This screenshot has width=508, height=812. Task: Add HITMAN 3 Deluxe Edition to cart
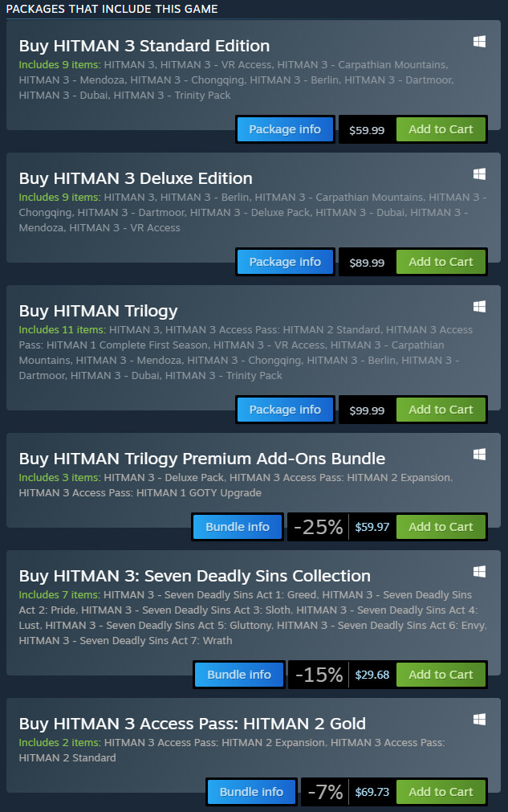coord(441,262)
